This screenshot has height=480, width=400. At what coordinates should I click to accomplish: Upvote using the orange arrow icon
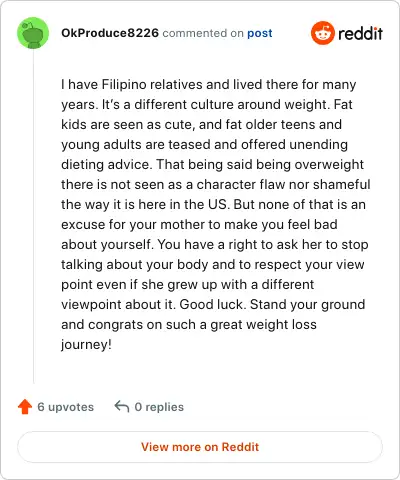coord(25,407)
